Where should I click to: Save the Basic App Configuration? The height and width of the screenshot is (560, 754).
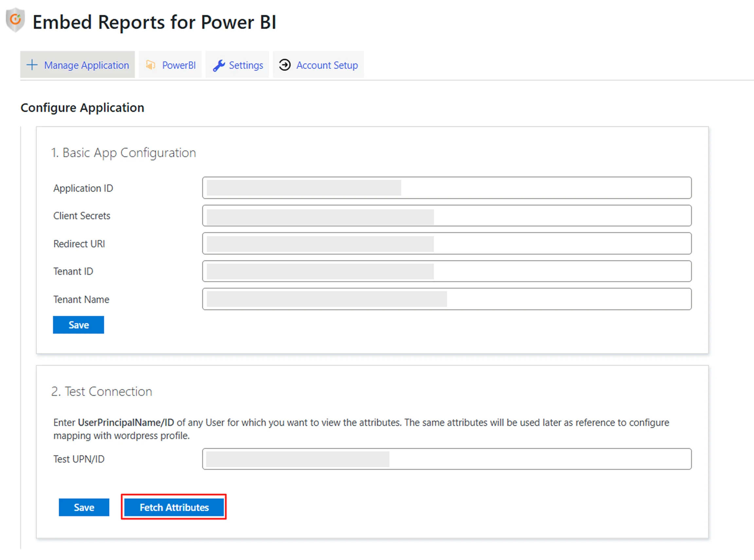point(78,325)
